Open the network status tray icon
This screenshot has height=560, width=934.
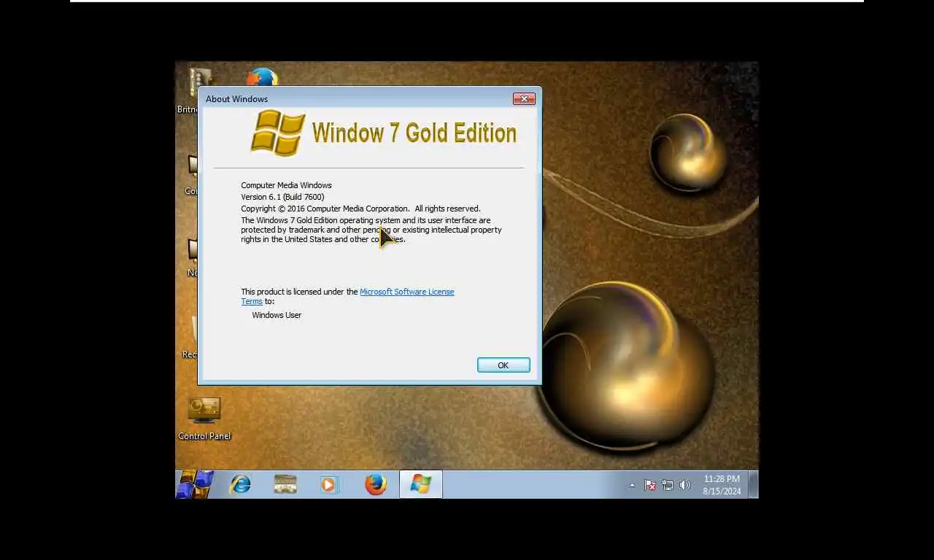tap(667, 485)
